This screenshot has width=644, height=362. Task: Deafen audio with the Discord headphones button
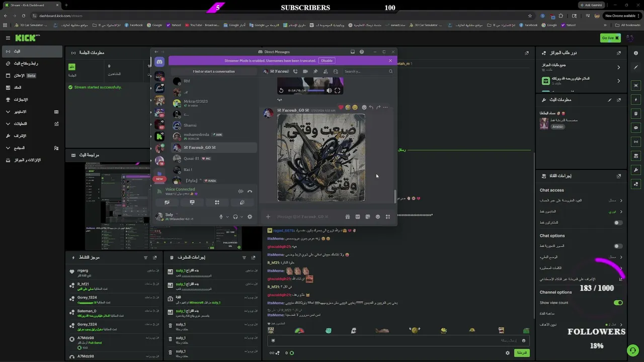click(235, 217)
